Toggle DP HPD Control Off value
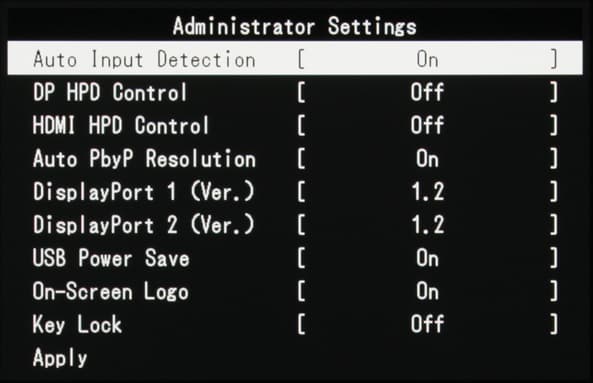This screenshot has height=383, width=593. (x=427, y=92)
